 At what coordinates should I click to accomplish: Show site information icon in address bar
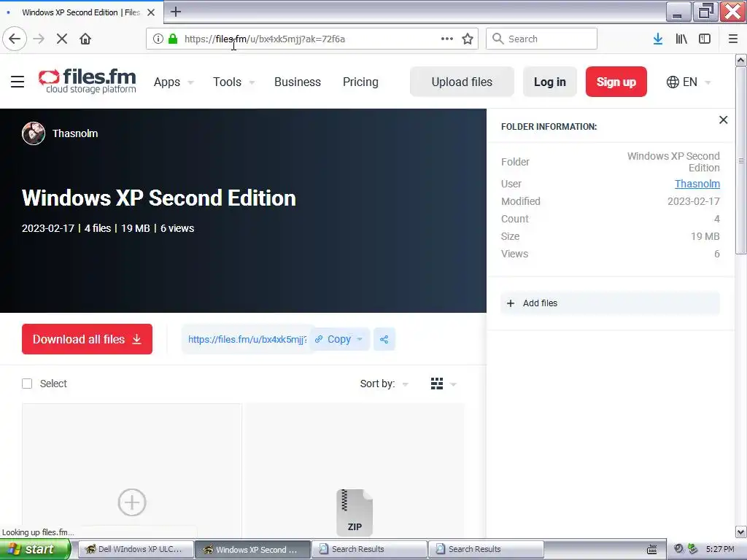point(158,39)
